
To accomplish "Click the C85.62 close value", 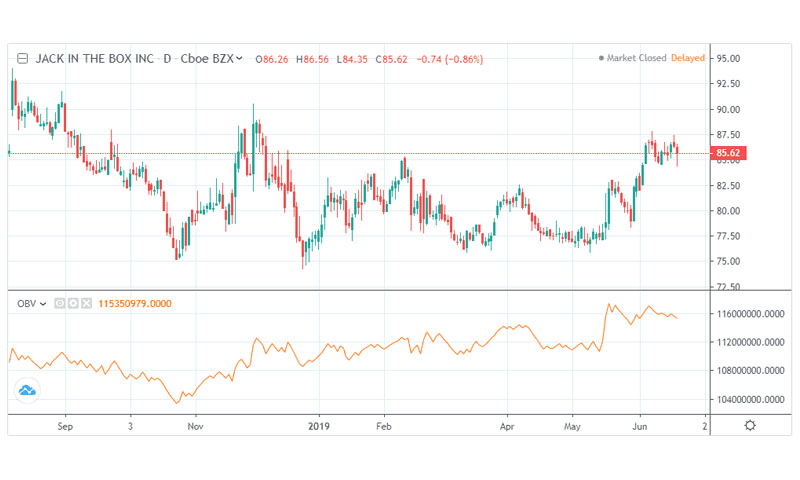I will 392,59.
